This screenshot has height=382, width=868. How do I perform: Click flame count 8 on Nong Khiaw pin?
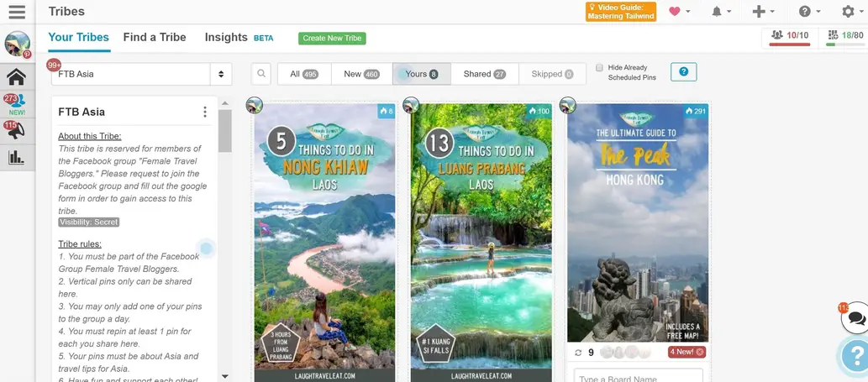click(387, 111)
